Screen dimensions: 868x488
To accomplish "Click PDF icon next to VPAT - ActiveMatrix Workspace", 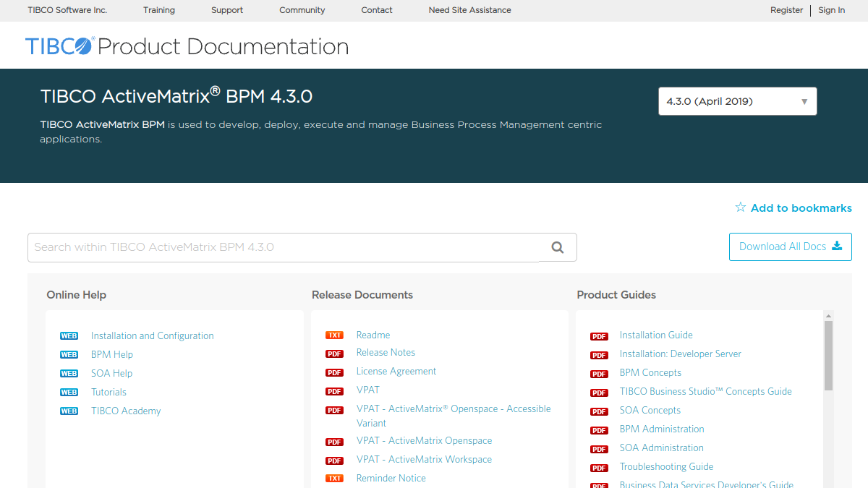I will (334, 461).
